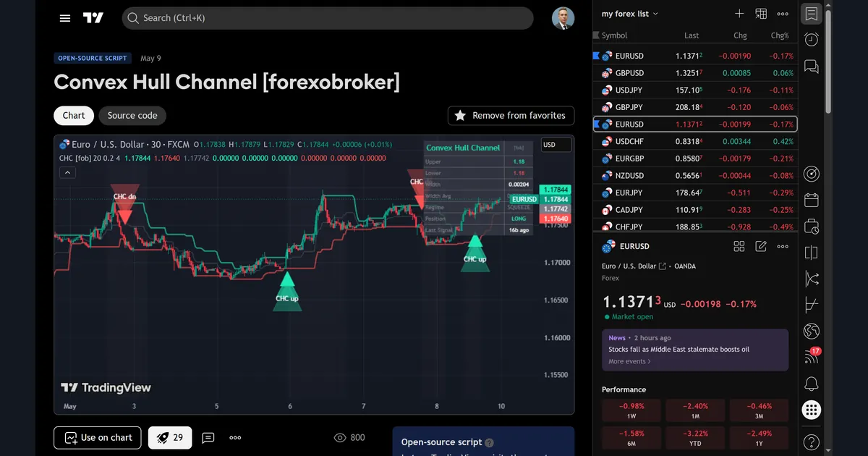Select CADJPY in the watchlist
Viewport: 868px width, 456px height.
click(x=695, y=210)
